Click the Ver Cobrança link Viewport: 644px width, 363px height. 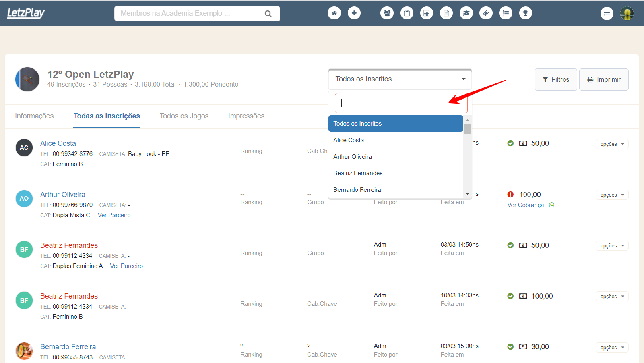point(525,205)
